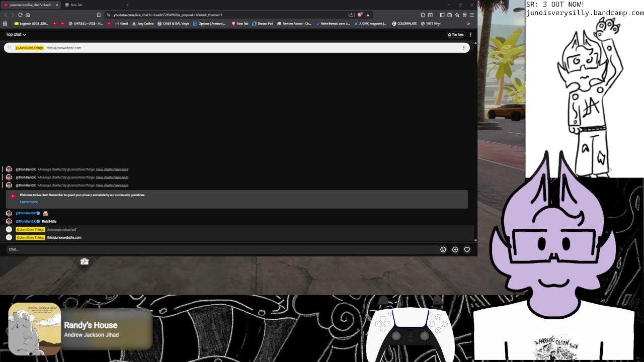Image resolution: width=644 pixels, height=362 pixels.
Task: Go back in browser history
Action: coord(6,15)
